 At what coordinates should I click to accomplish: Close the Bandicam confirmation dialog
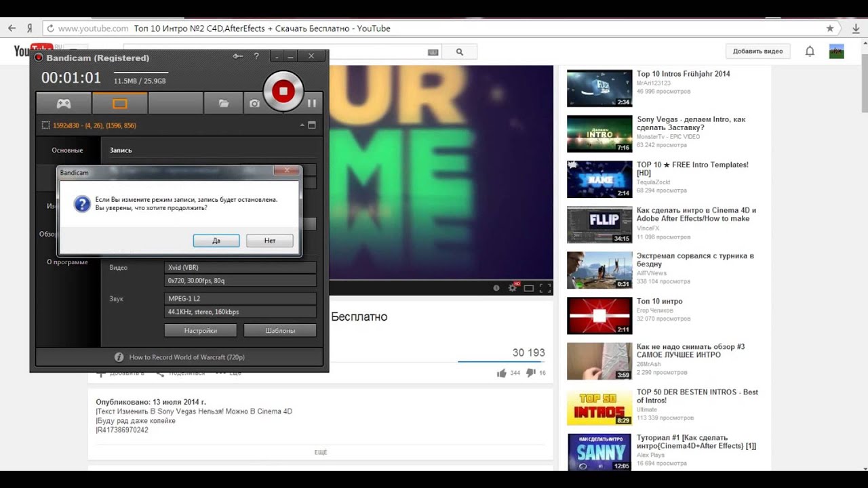pos(287,171)
